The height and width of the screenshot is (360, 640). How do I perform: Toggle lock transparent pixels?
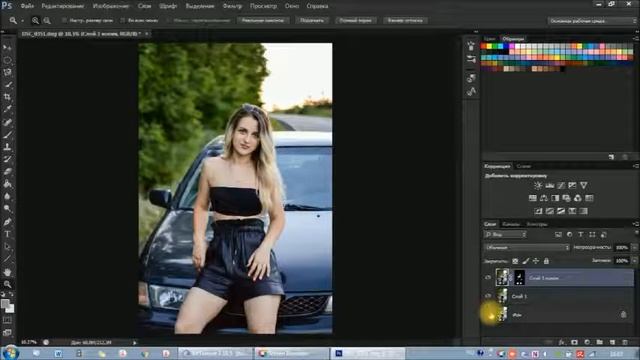(515, 261)
